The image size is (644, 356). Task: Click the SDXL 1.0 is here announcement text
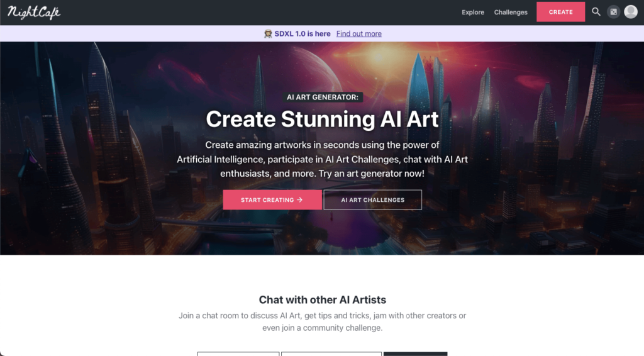coord(303,34)
